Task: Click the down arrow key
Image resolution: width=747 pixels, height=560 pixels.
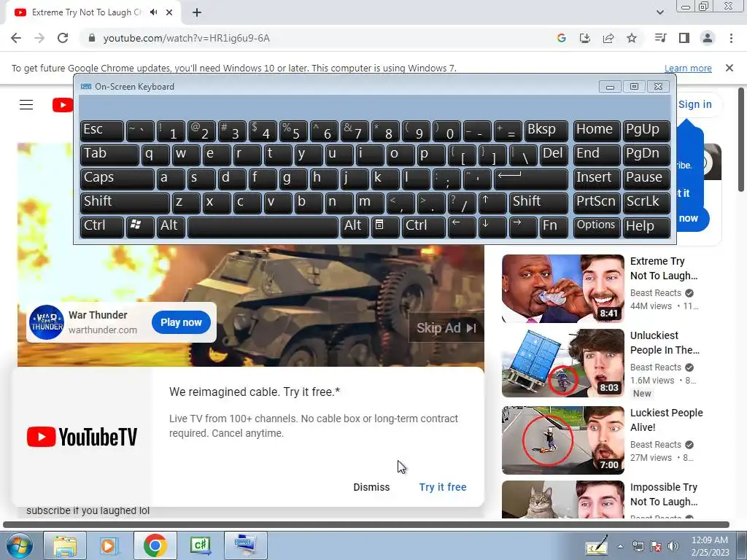Action: click(492, 227)
